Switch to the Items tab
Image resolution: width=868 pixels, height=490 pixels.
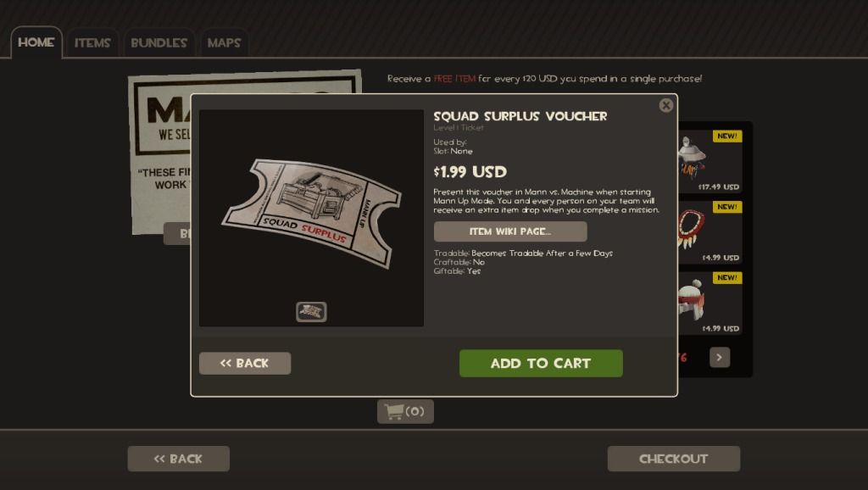point(92,42)
